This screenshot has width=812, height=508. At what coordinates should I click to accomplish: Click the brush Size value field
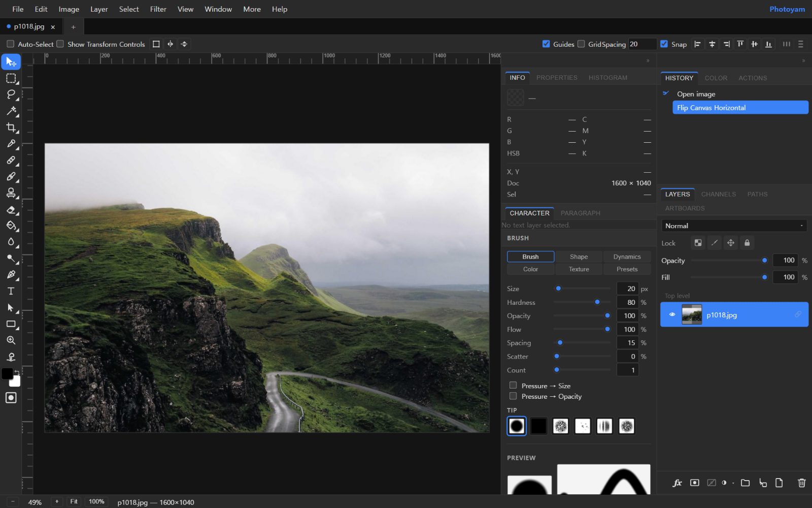627,289
